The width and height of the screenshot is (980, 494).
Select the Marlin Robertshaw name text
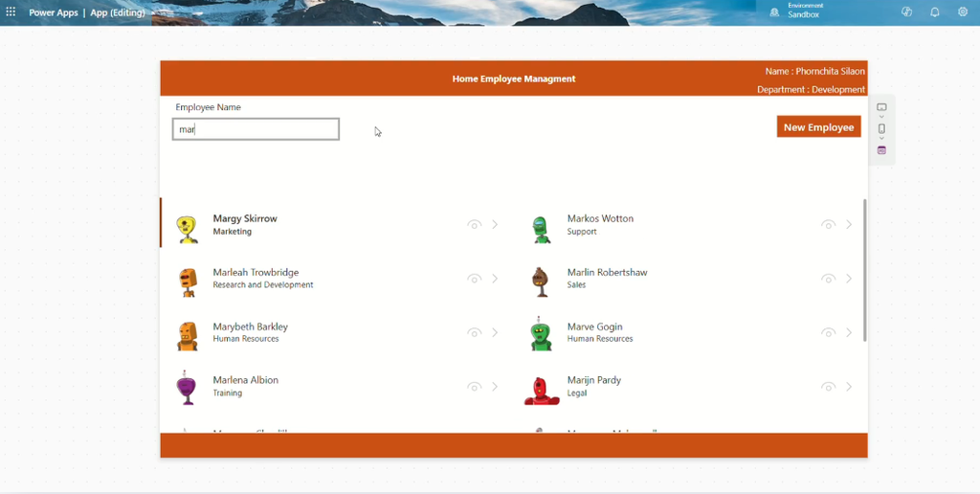click(607, 272)
